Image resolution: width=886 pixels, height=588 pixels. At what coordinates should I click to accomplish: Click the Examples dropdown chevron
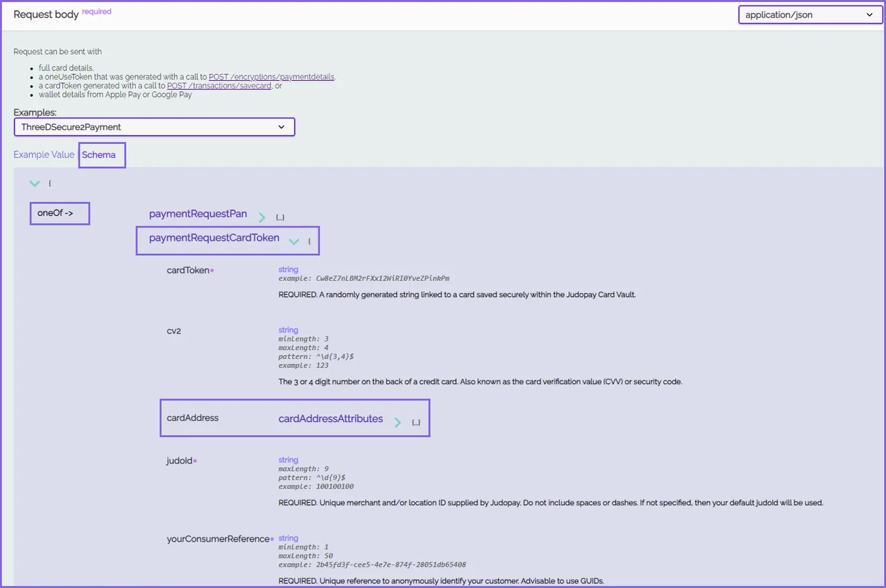coord(281,127)
